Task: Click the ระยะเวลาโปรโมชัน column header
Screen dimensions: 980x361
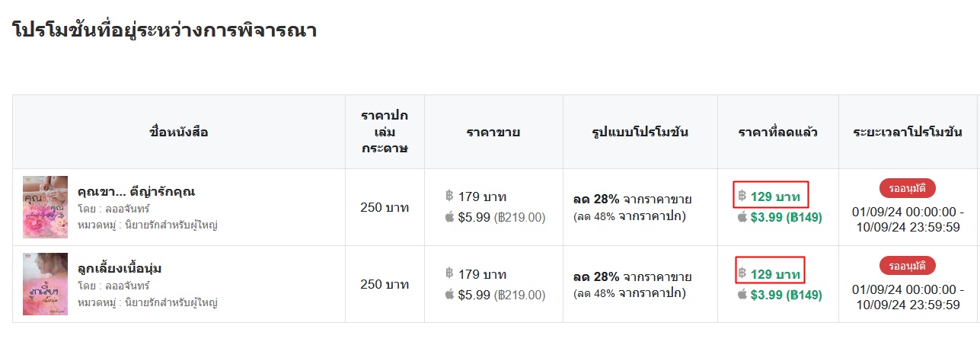Action: pos(908,132)
